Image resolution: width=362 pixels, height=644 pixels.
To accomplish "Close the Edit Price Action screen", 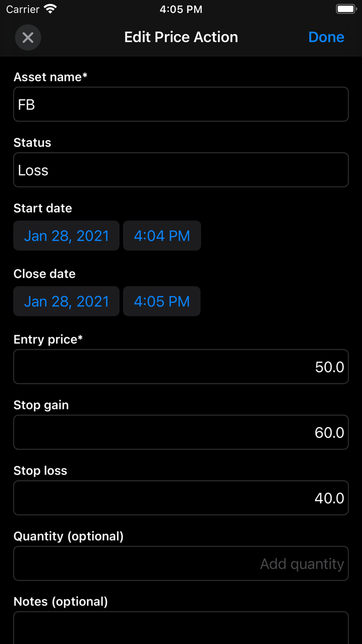I will [28, 37].
